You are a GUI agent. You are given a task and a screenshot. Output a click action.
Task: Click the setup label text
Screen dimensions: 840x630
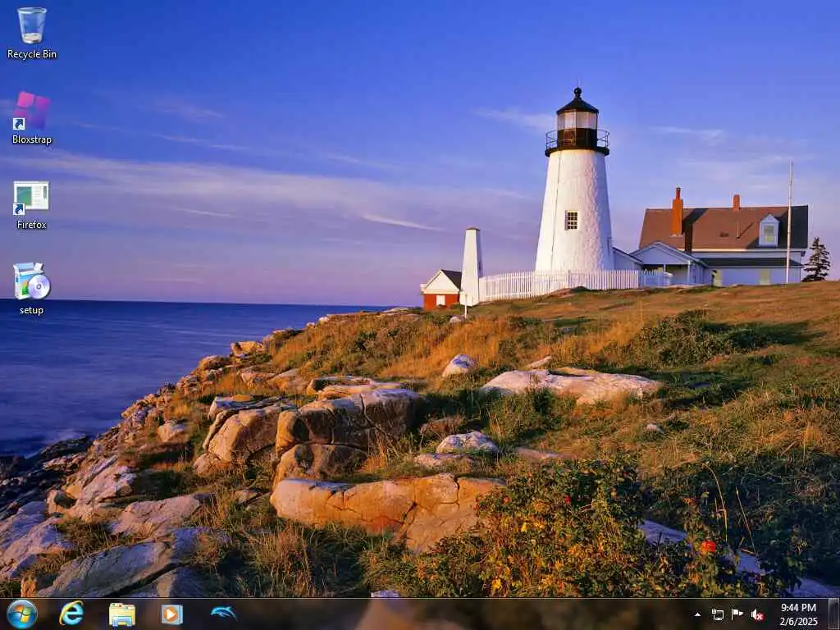coord(32,310)
